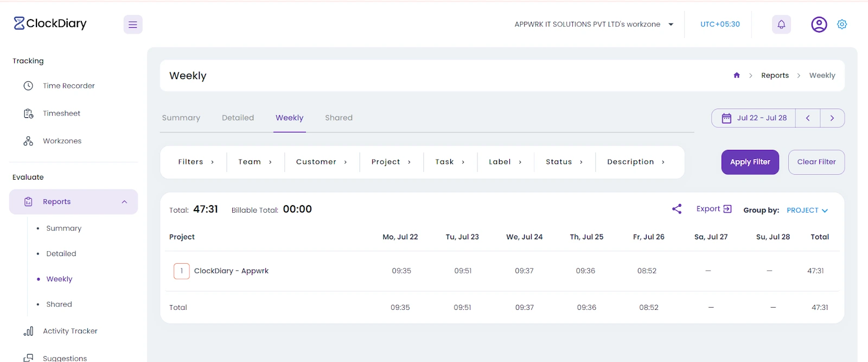The width and height of the screenshot is (868, 362).
Task: Expand the Team filter
Action: coord(255,162)
